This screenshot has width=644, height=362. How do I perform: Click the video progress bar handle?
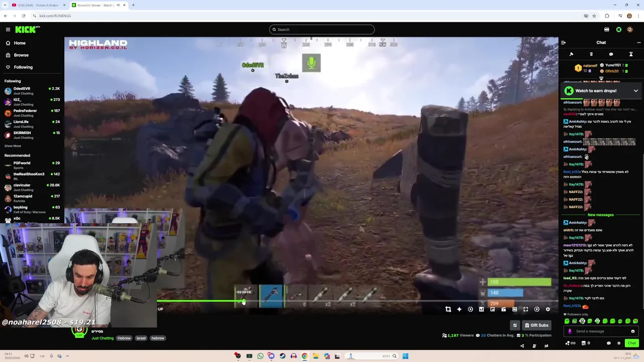244,302
